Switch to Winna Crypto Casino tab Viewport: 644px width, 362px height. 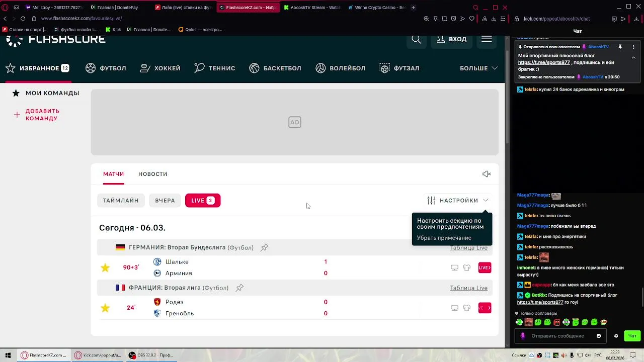(x=377, y=8)
